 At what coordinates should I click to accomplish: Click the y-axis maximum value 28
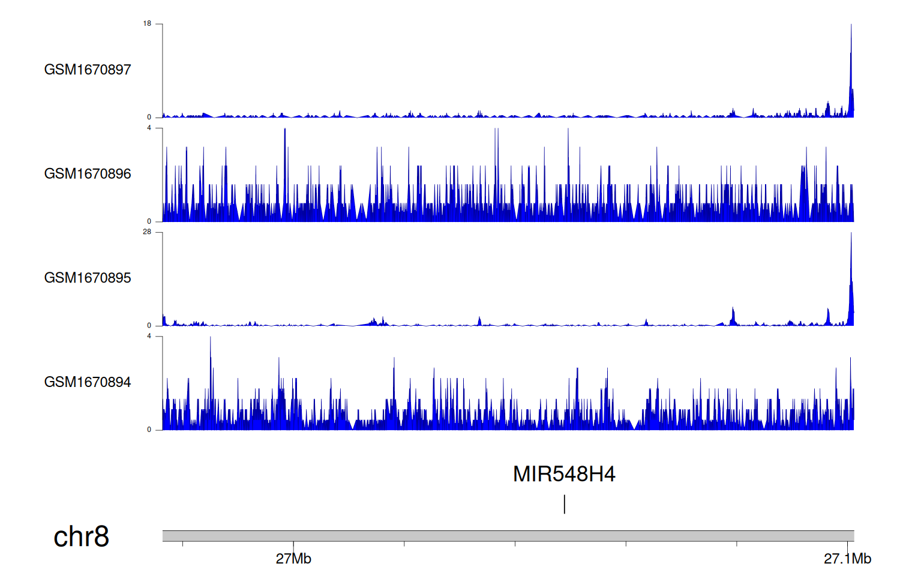pos(147,232)
